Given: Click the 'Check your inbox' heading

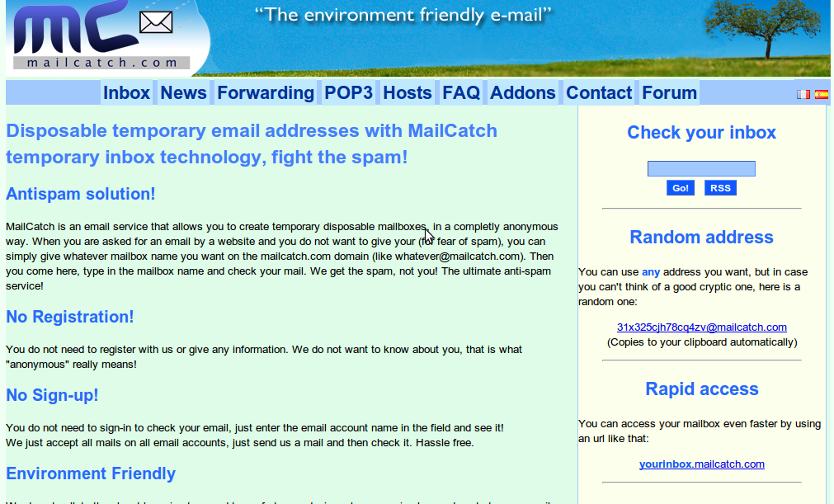Looking at the screenshot, I should [701, 132].
